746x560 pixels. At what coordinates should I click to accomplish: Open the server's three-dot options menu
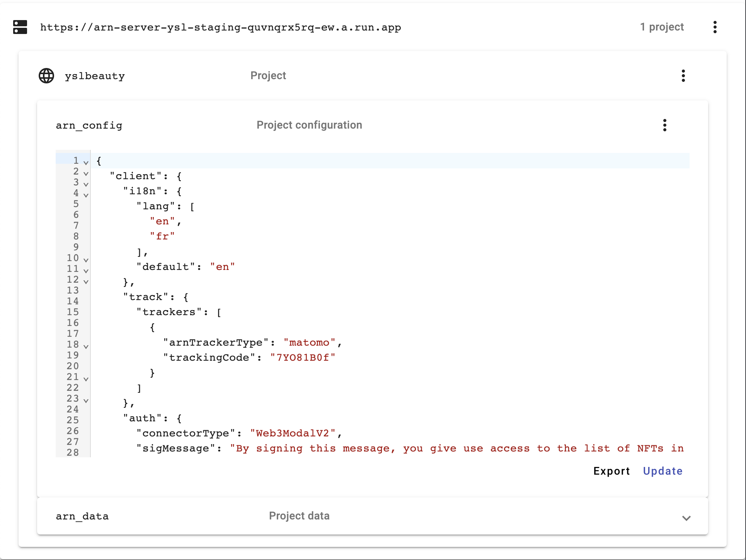click(715, 27)
